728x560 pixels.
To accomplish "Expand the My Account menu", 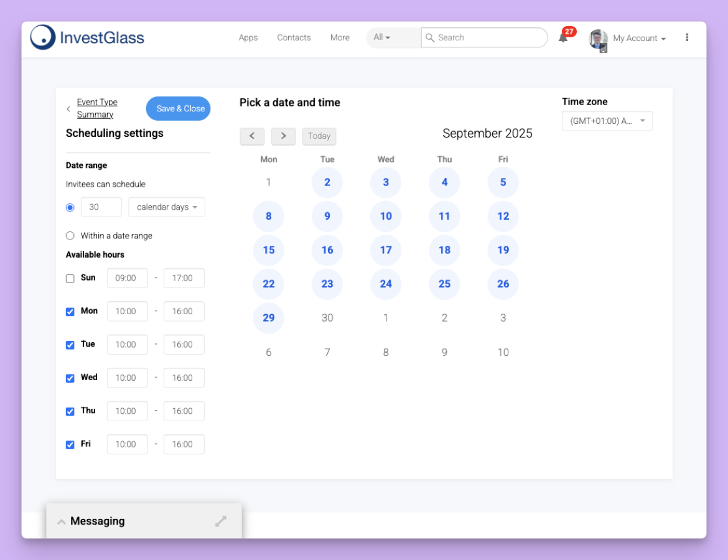I will pyautogui.click(x=639, y=39).
